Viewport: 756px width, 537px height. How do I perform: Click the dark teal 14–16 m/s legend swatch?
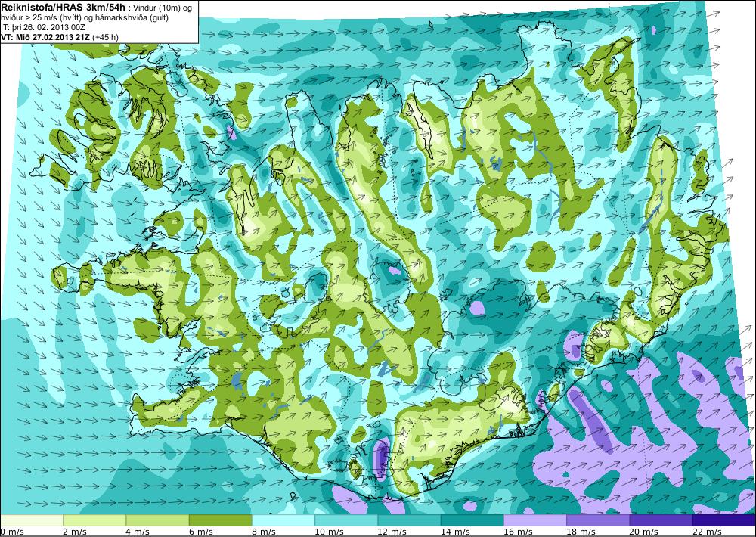[472, 520]
